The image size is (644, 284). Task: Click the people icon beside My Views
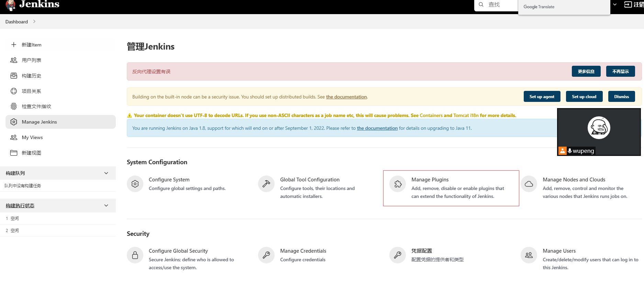pos(14,137)
